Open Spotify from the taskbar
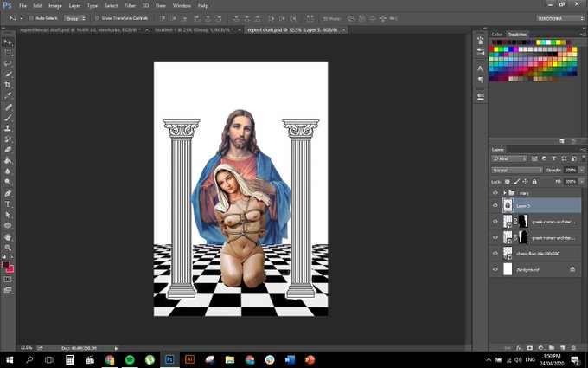Screen dimensions: 588x368 pos(130,359)
